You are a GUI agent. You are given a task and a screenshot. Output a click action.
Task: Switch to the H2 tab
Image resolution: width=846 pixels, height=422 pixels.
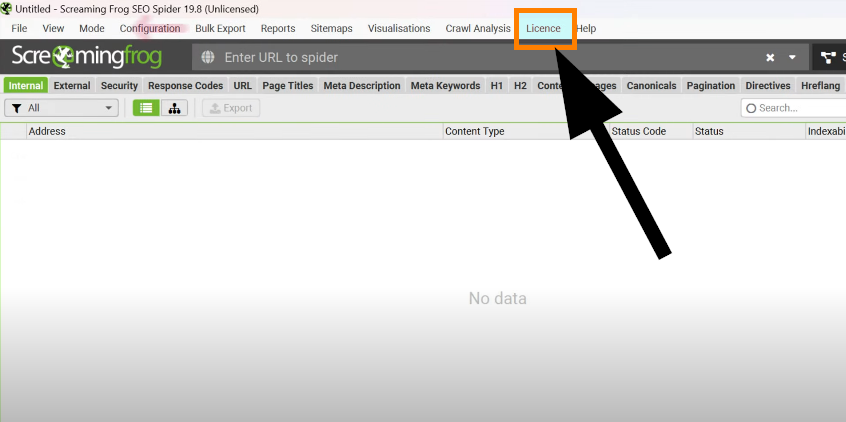[520, 86]
